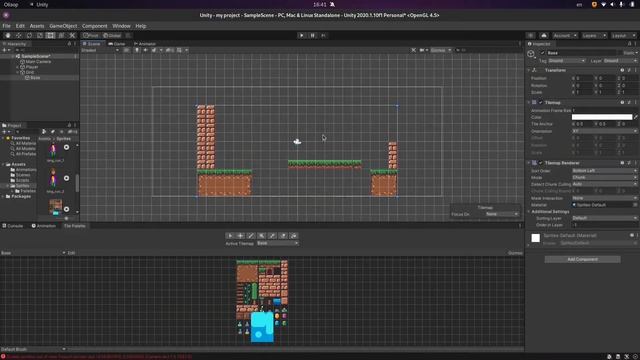Choose the palette Eraser tool
Screen dimensions: 640x360
[x=283, y=236]
